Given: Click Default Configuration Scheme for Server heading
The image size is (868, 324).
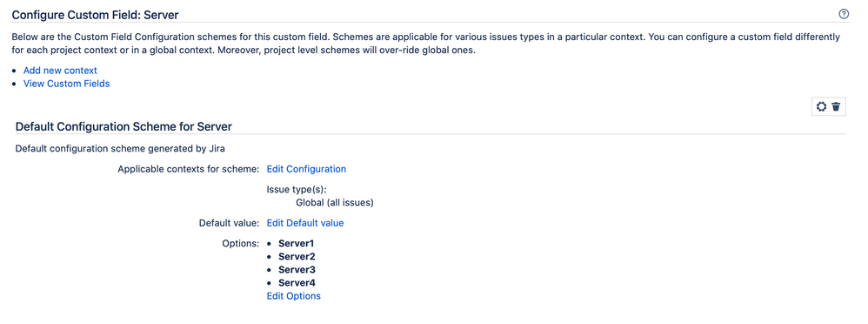Looking at the screenshot, I should pos(124,126).
